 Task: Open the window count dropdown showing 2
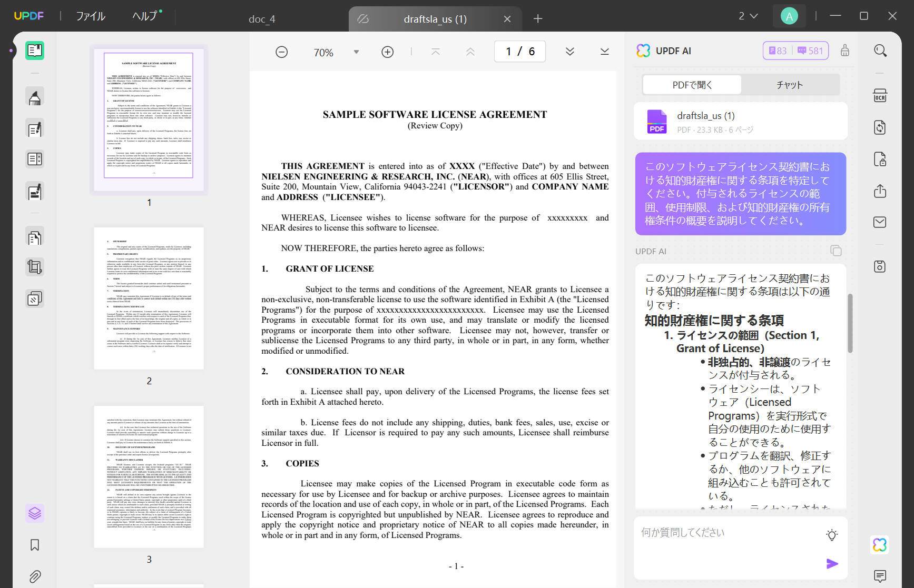pos(748,16)
